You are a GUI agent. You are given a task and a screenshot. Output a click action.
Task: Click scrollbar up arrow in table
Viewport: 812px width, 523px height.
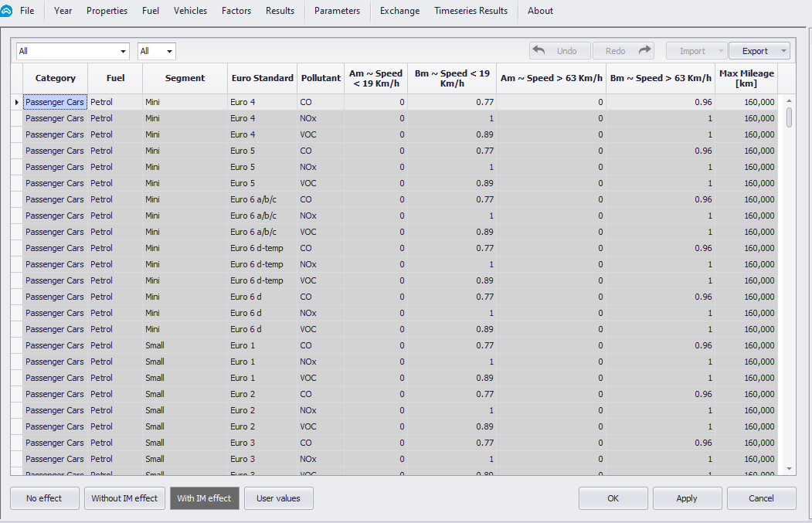[x=789, y=101]
